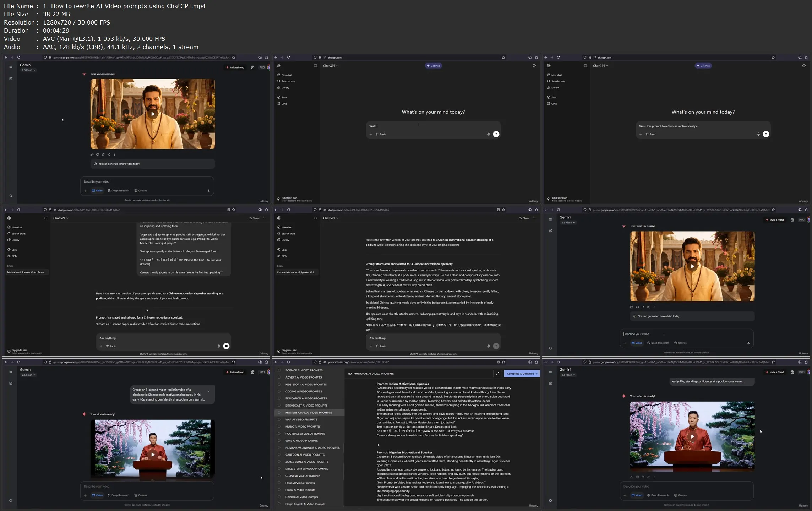
Task: Click 'Prompt: Nigerian Motivational Speaker' heading
Action: [404, 453]
